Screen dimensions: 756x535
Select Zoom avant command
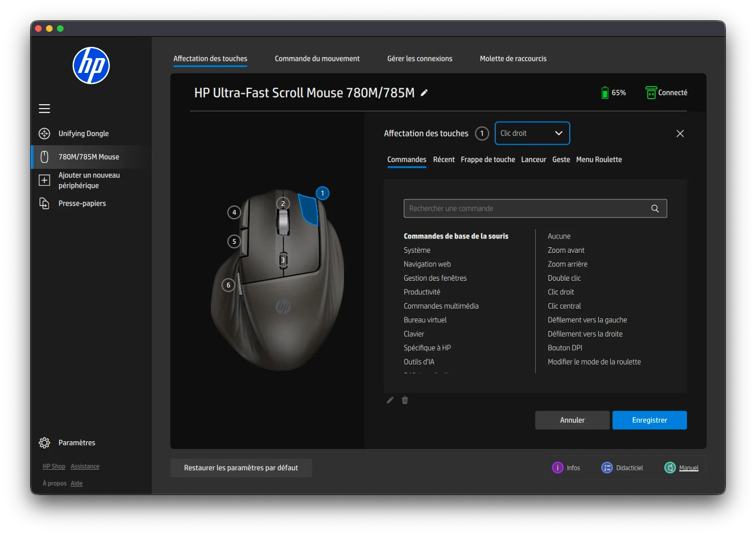566,250
